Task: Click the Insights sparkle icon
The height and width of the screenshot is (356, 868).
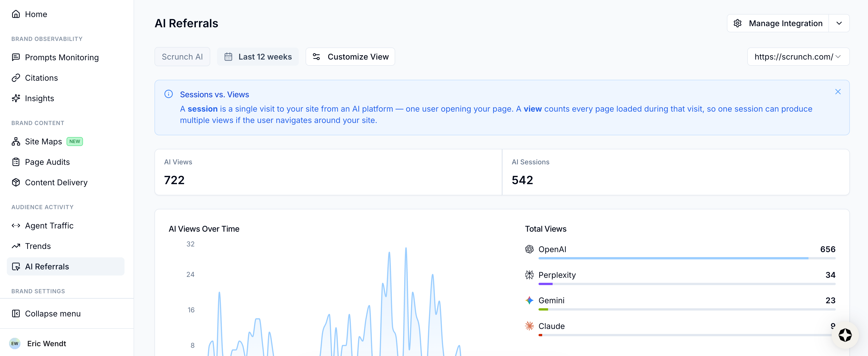Action: point(16,98)
